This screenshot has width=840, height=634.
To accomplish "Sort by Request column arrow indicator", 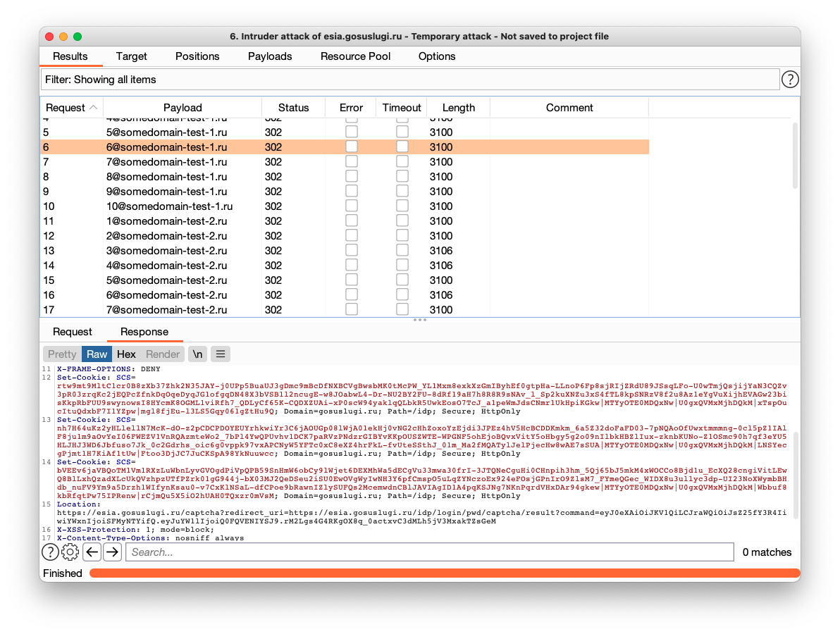I will coord(94,108).
